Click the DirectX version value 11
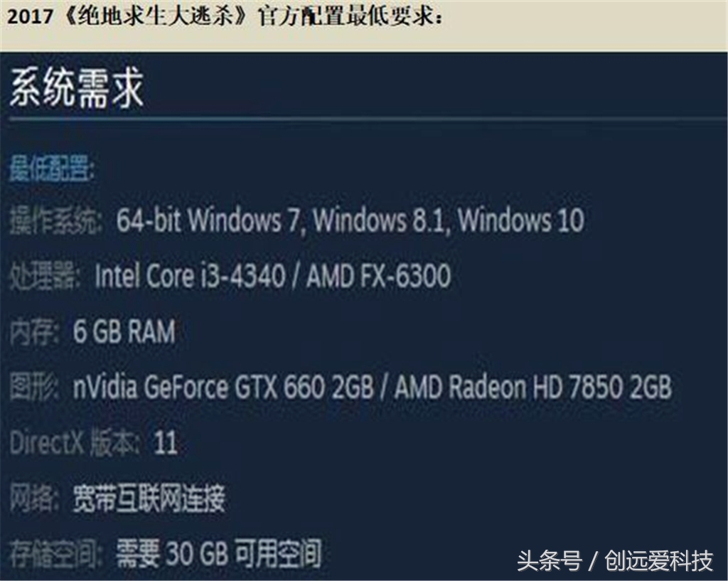Image resolution: width=728 pixels, height=581 pixels. (x=166, y=442)
